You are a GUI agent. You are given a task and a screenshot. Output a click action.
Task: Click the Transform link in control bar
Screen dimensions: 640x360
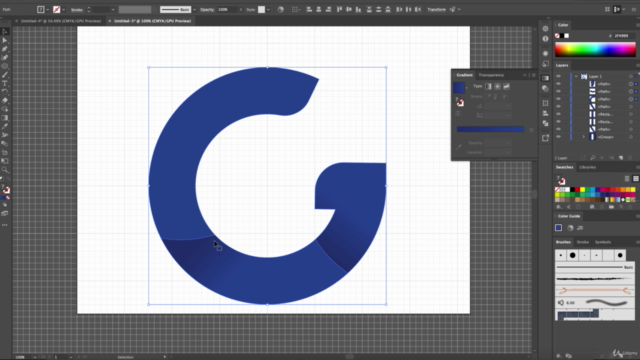(x=436, y=9)
